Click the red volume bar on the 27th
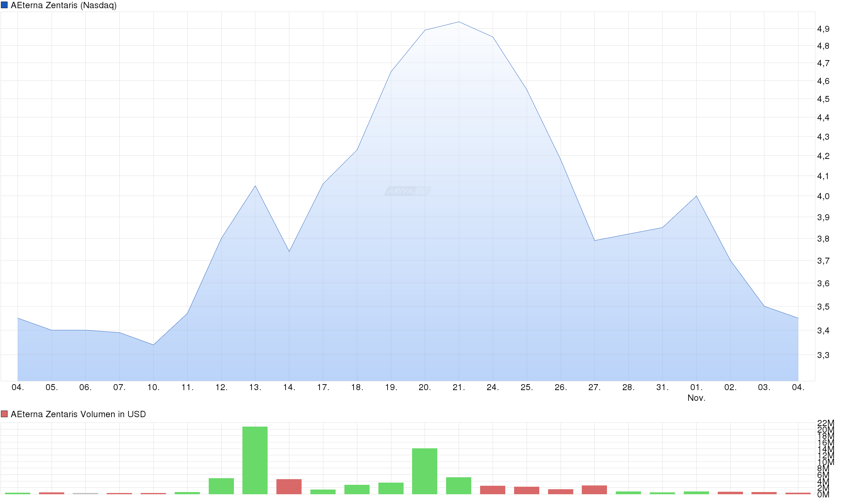This screenshot has width=850, height=504. pos(594,490)
